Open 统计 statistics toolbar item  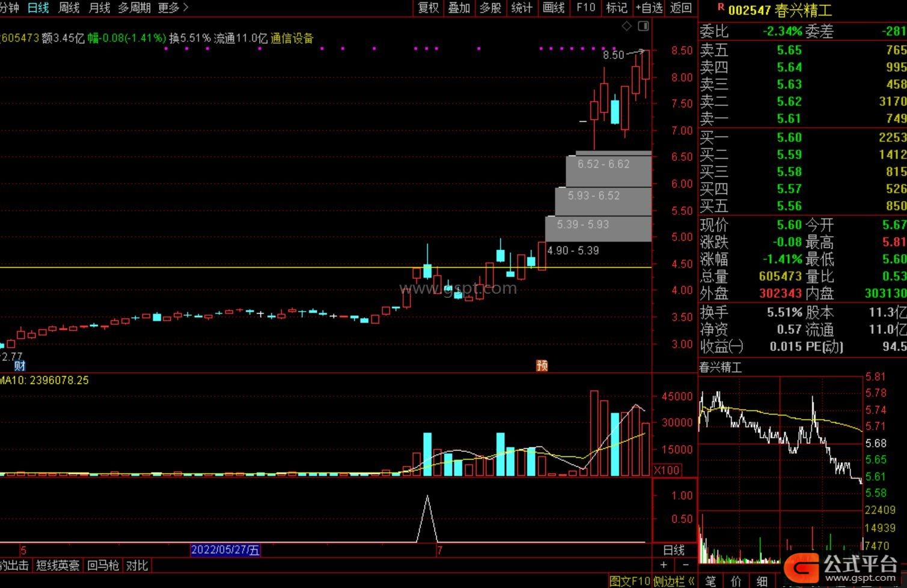point(522,8)
